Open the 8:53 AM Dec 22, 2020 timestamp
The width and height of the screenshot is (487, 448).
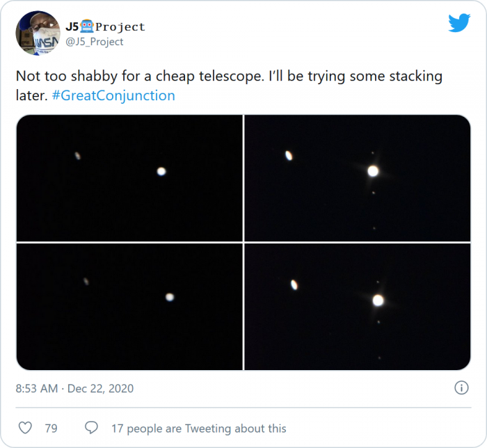tap(74, 388)
